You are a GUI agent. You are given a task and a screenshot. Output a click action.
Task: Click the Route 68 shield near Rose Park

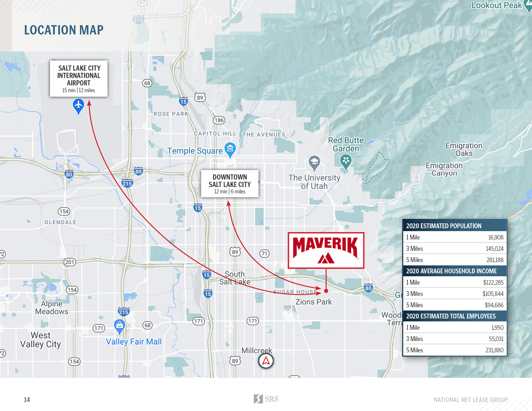[147, 83]
